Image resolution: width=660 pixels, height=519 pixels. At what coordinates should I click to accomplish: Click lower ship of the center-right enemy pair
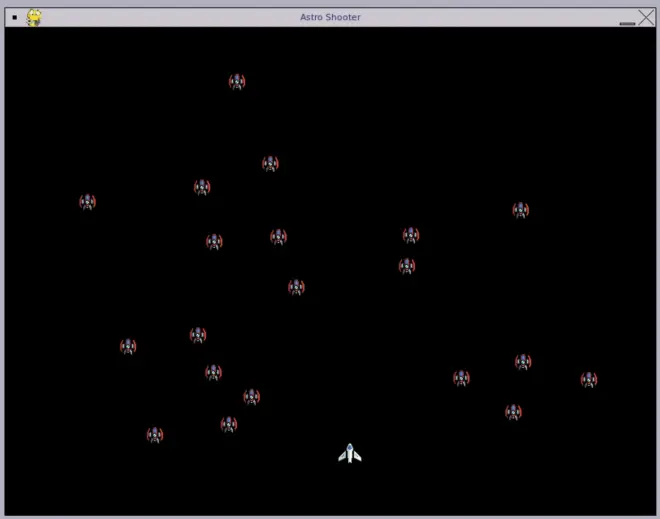click(x=407, y=266)
